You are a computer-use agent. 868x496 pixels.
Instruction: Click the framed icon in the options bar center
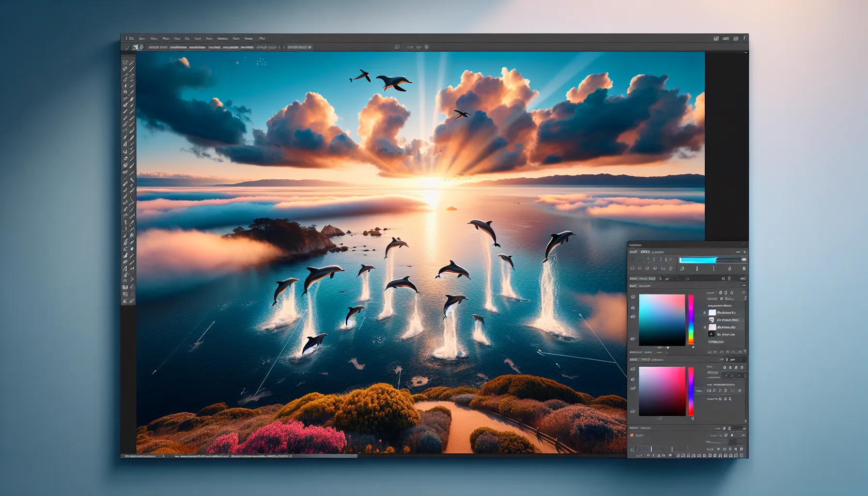(x=397, y=47)
